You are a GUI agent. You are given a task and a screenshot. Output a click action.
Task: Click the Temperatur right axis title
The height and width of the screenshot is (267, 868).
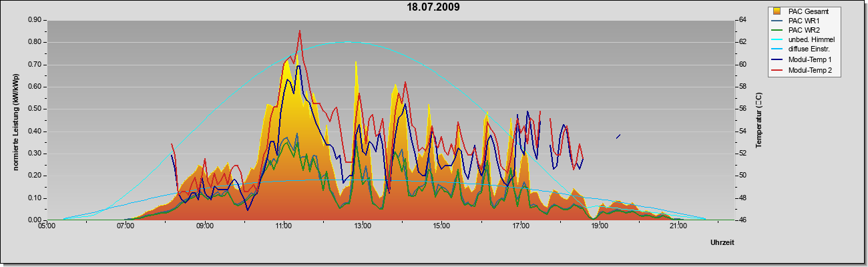[x=758, y=121]
